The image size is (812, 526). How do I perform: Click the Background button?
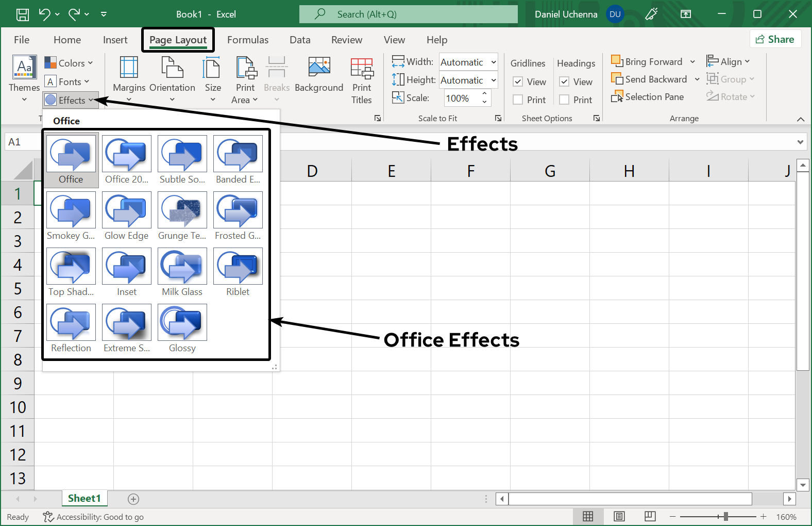point(319,75)
